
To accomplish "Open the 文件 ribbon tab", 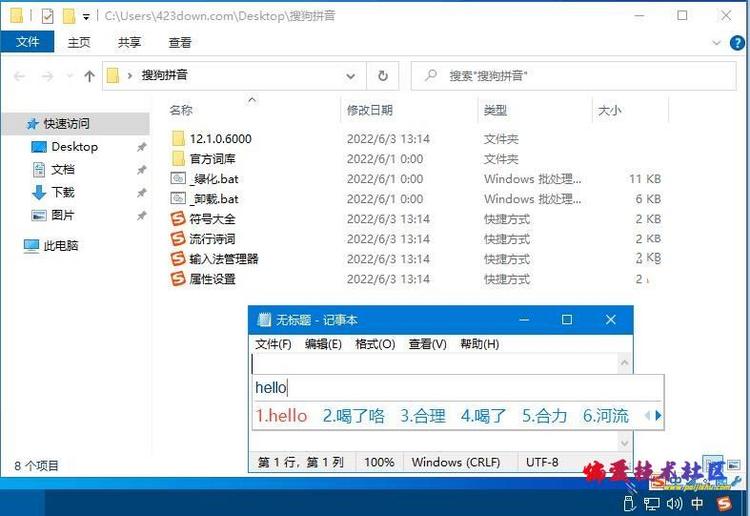I will [27, 42].
